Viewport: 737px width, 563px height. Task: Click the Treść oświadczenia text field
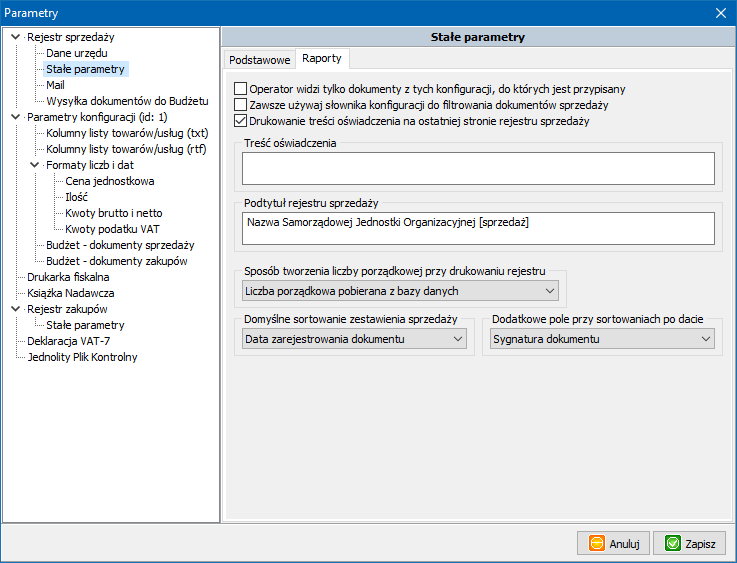pyautogui.click(x=478, y=168)
